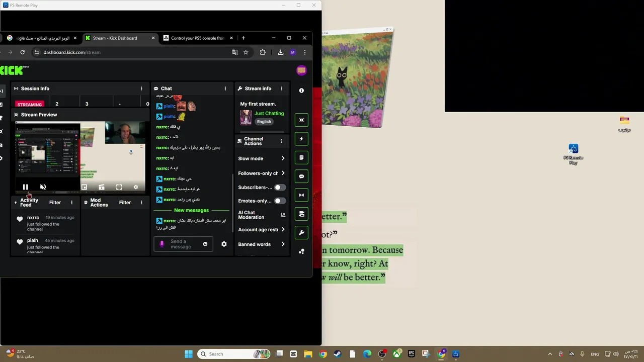
Task: Toggle Chat widget icon in right sidebar
Action: point(301,176)
